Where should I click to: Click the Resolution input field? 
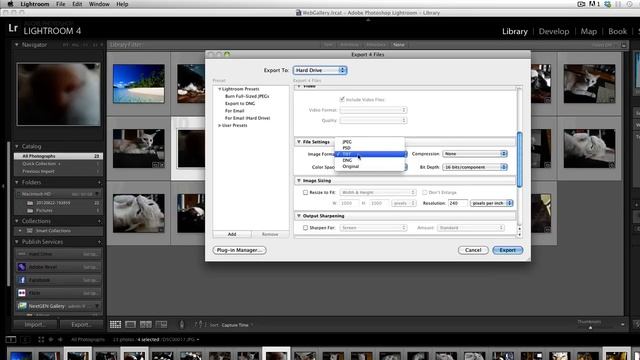click(458, 203)
